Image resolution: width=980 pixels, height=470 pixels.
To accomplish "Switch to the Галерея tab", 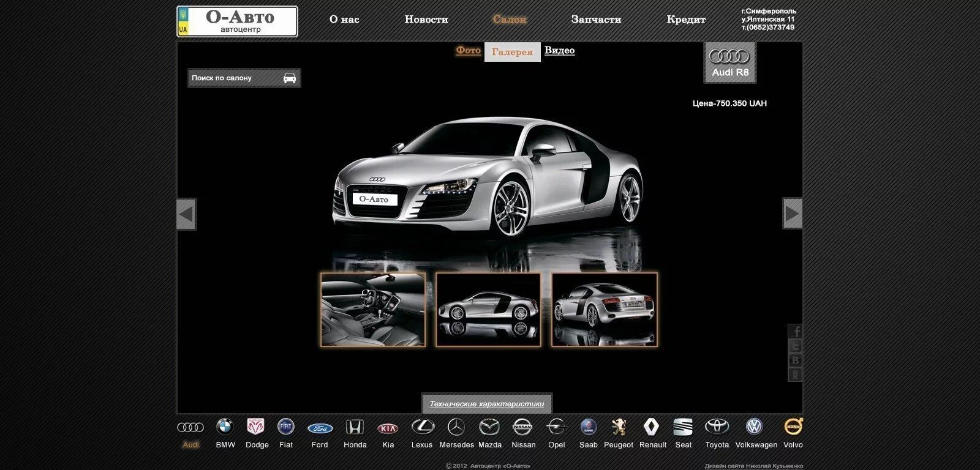I will pyautogui.click(x=513, y=52).
